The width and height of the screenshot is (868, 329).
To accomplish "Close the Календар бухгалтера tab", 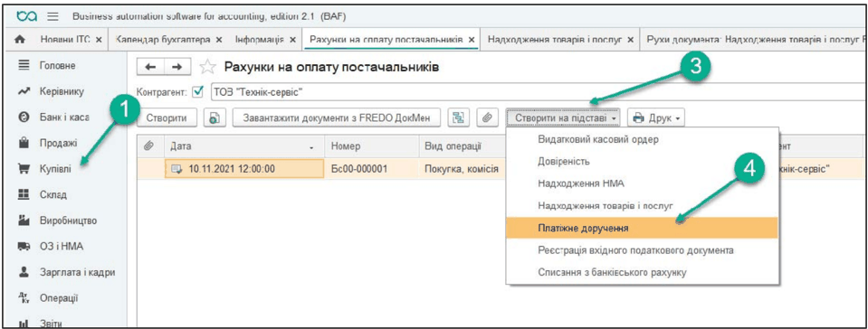I will point(219,40).
